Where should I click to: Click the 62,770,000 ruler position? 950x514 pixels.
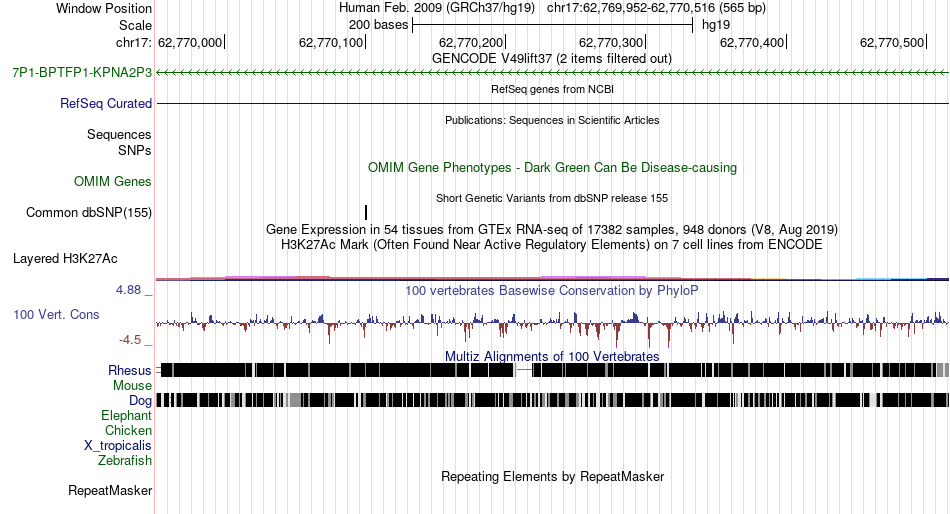[x=190, y=42]
